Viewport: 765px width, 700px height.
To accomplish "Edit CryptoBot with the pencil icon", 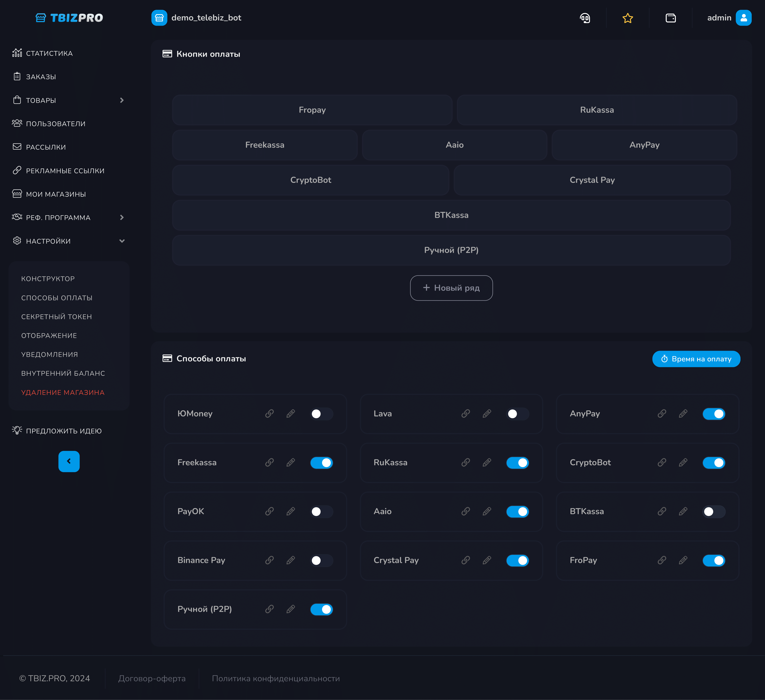I will point(683,462).
